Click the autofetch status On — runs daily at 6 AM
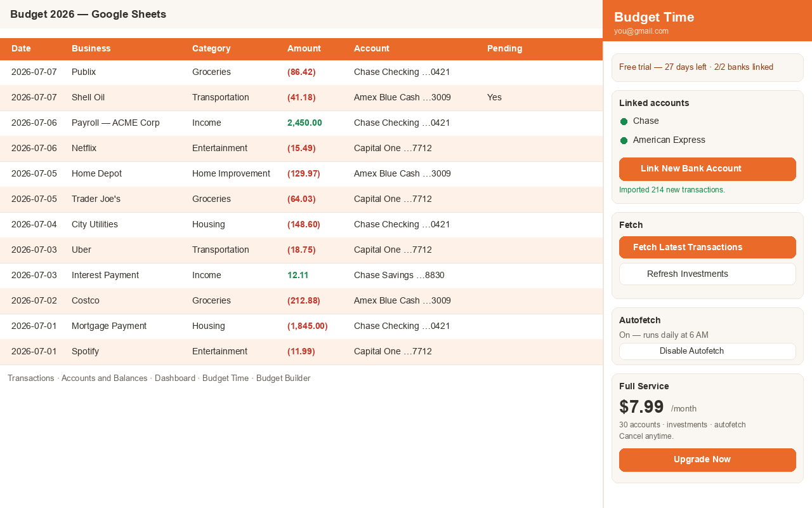Image resolution: width=812 pixels, height=508 pixels. pyautogui.click(x=664, y=335)
